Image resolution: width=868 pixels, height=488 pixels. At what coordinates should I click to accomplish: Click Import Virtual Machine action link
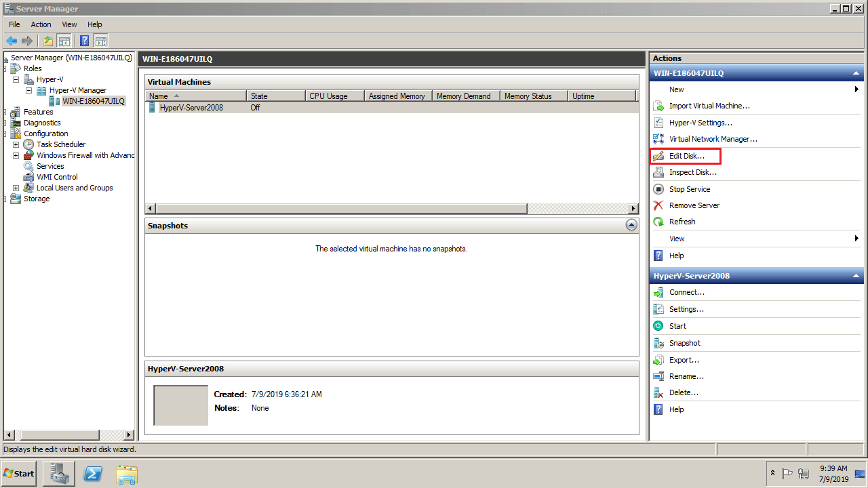click(709, 106)
